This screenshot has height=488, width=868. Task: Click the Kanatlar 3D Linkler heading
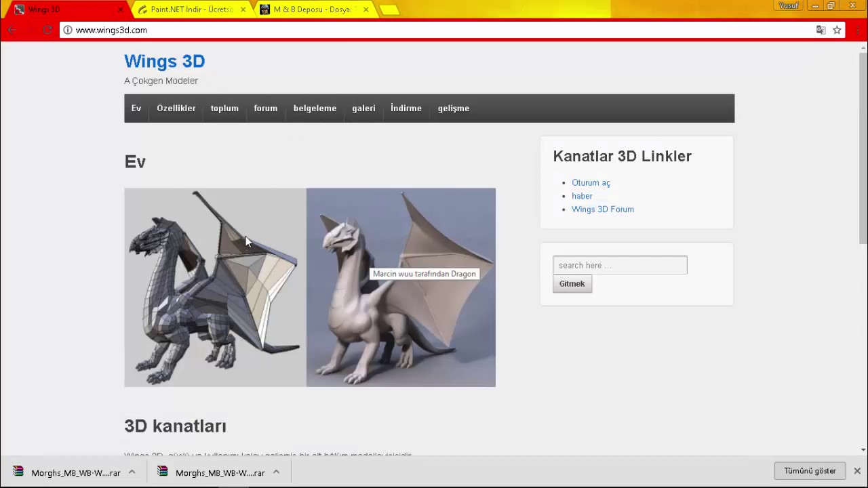tap(622, 156)
